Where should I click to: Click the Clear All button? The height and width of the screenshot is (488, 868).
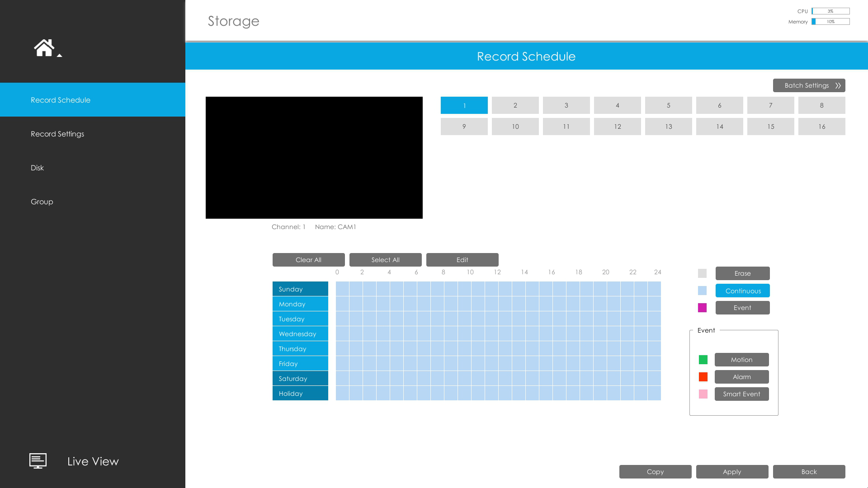coord(308,259)
